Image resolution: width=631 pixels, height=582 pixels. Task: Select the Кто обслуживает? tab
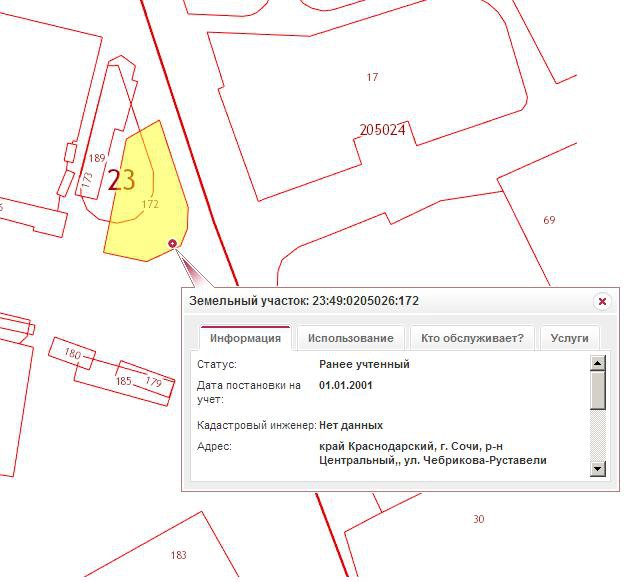pos(472,338)
